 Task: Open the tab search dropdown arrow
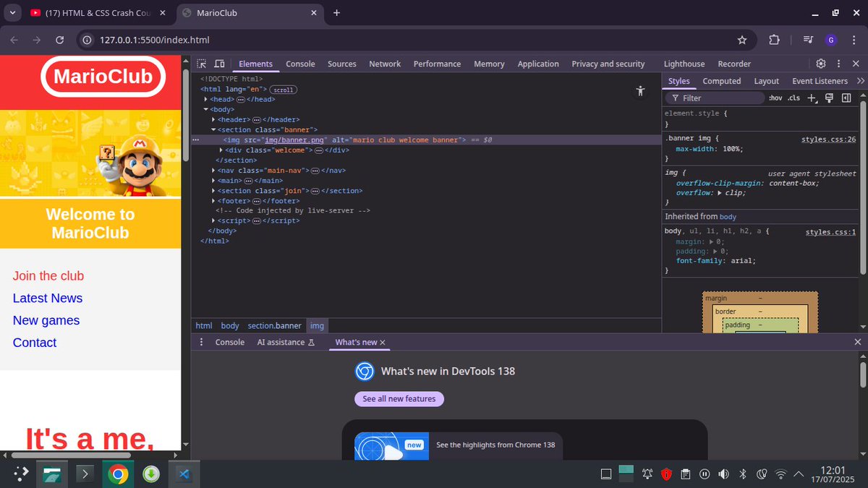point(12,13)
